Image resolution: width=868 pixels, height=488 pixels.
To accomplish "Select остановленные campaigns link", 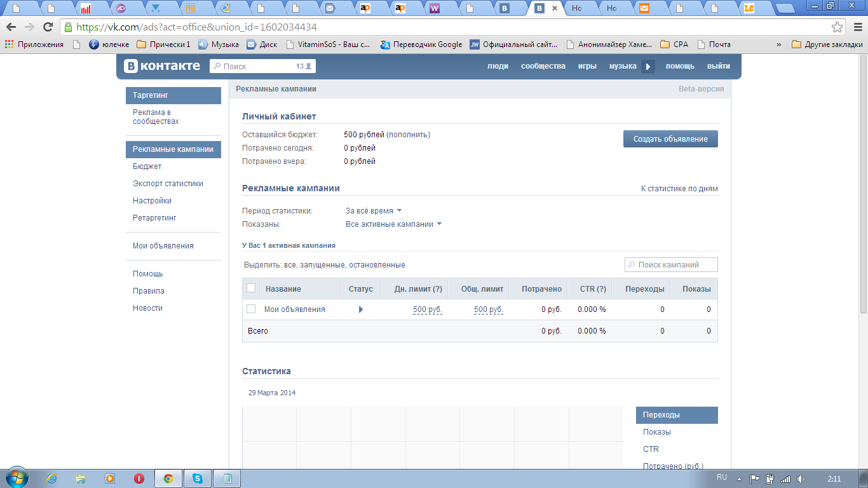I will [377, 265].
